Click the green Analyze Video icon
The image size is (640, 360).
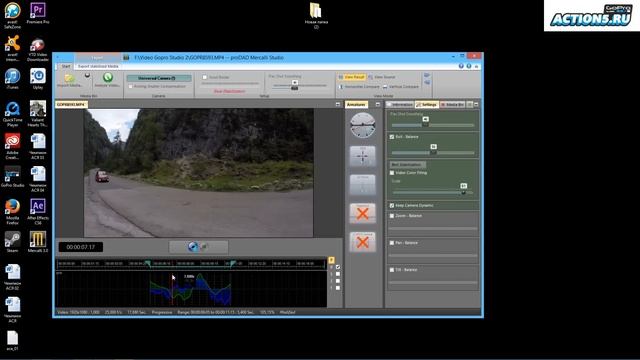[108, 77]
